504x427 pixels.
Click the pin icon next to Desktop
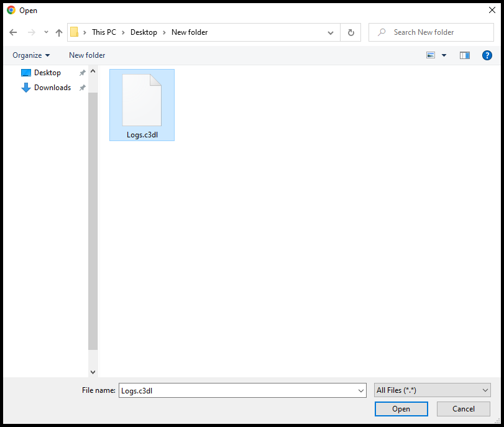coord(83,73)
